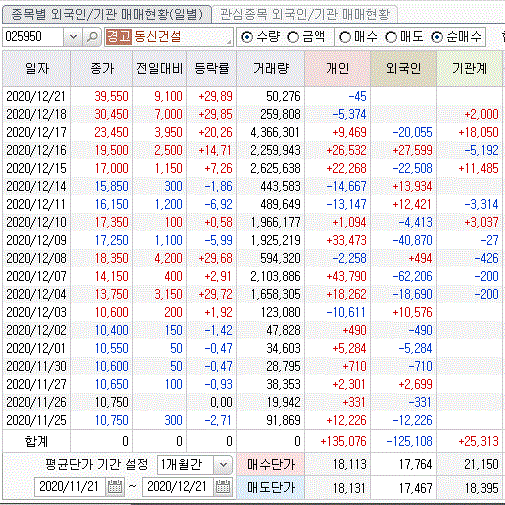This screenshot has width=505, height=505.
Task: Expand the stock code dropdown arrow
Action: pos(73,37)
